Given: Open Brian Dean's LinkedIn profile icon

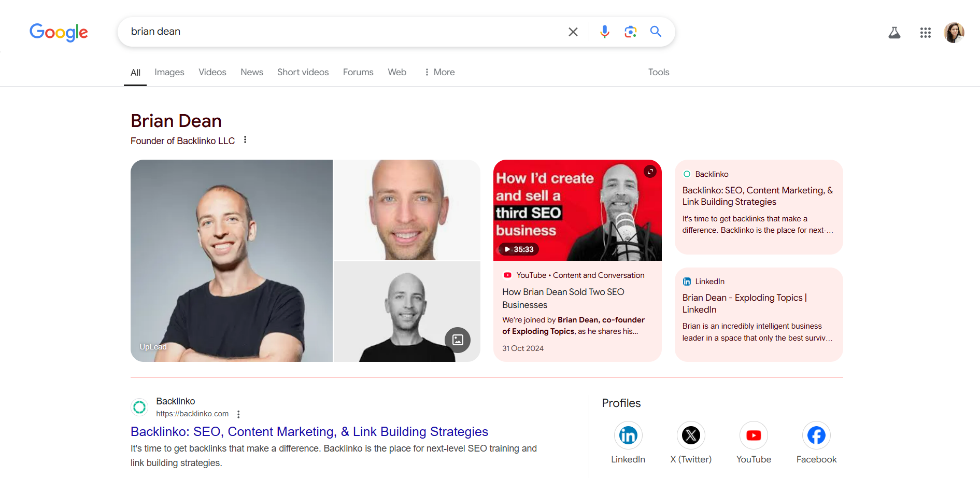Looking at the screenshot, I should coord(628,435).
